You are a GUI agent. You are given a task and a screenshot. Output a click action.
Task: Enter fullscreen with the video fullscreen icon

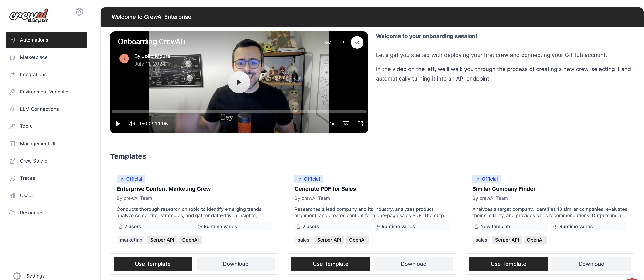pyautogui.click(x=360, y=124)
